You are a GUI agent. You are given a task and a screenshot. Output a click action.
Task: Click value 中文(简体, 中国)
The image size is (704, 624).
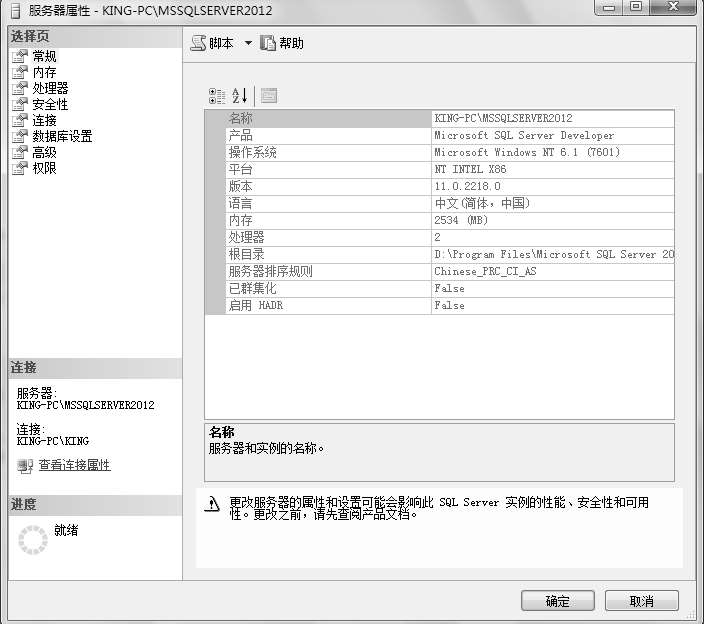coord(482,203)
